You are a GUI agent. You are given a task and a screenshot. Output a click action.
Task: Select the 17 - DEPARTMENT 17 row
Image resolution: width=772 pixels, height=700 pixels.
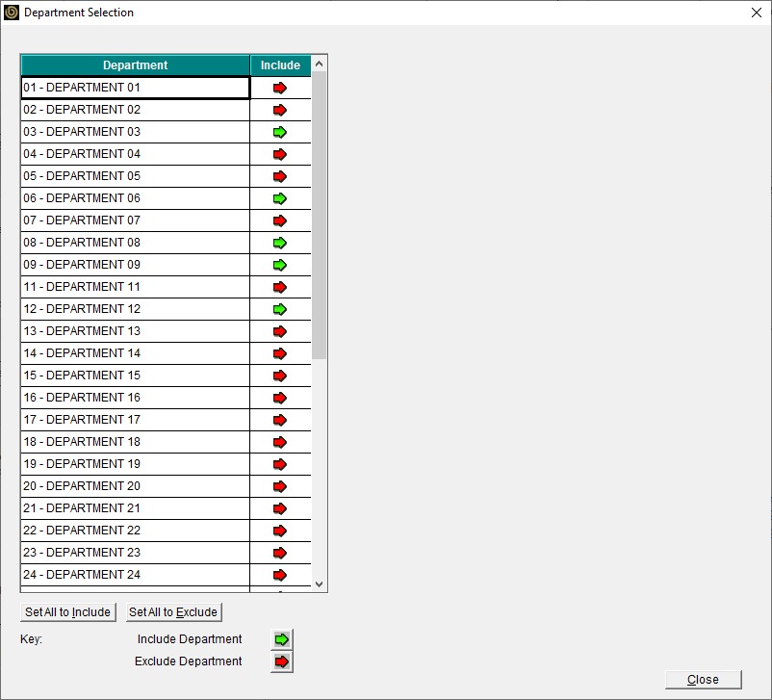(136, 420)
